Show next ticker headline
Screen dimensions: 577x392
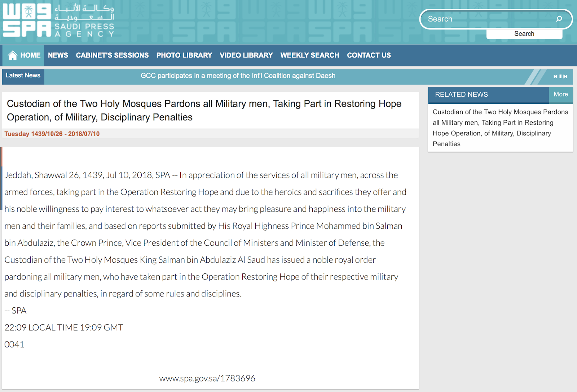click(x=565, y=76)
